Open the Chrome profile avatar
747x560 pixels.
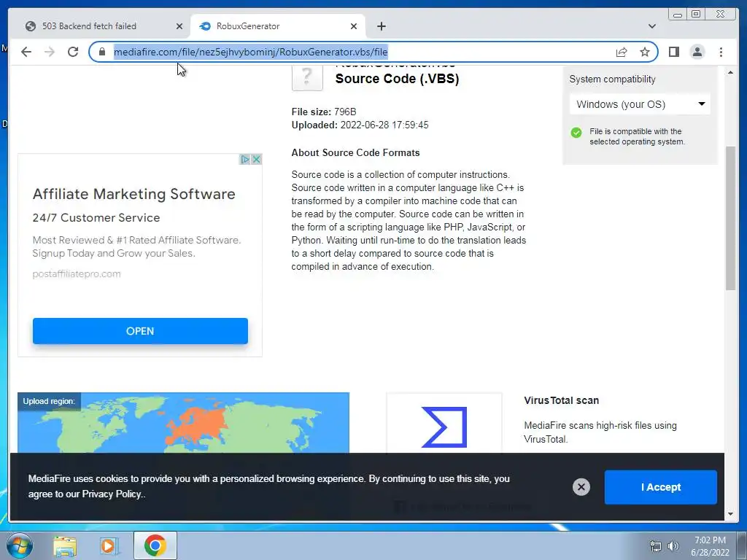(x=697, y=52)
